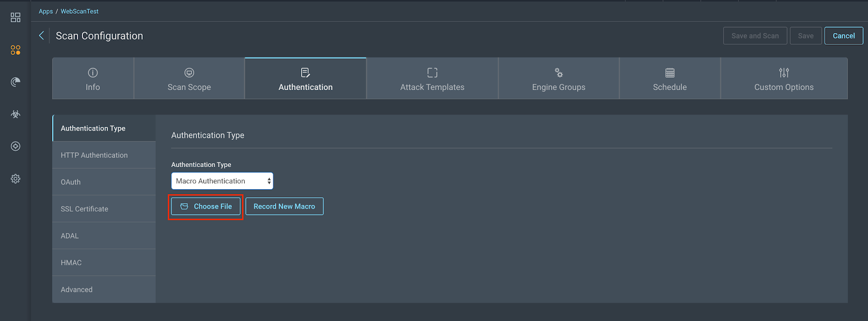Open the settings gear icon in sidebar
This screenshot has width=868, height=321.
pos(15,179)
